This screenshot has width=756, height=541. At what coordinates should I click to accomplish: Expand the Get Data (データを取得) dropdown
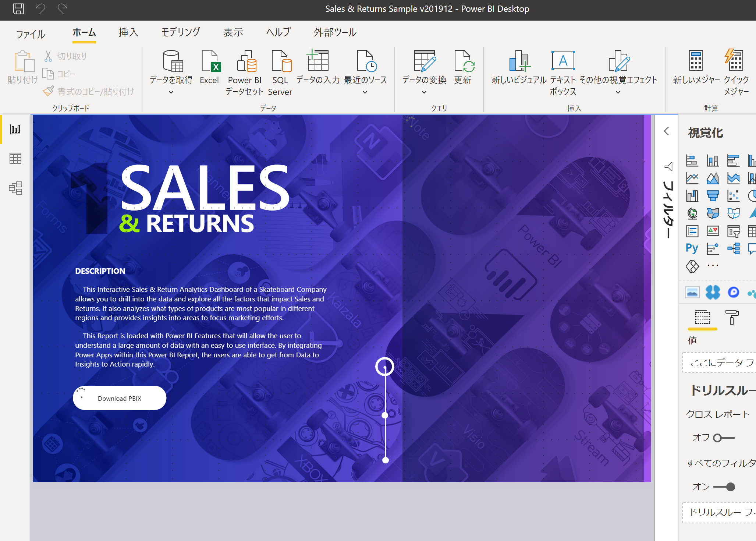coord(171,92)
